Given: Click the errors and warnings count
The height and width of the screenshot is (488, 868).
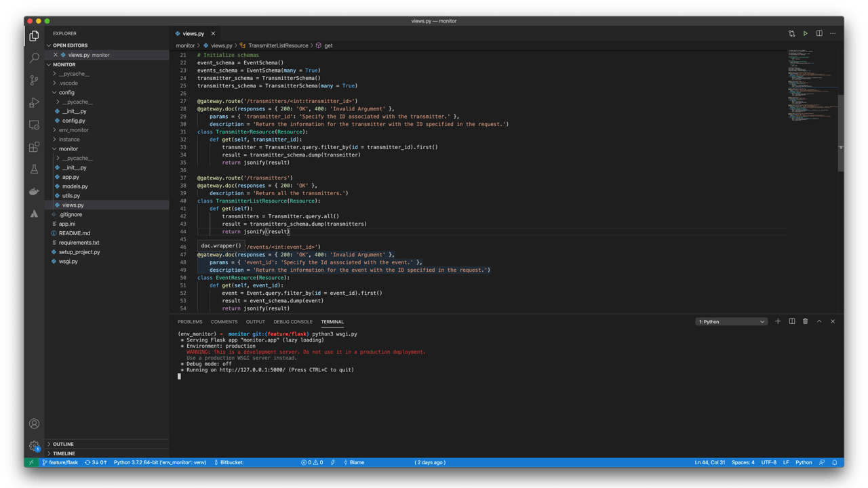Looking at the screenshot, I should (312, 462).
